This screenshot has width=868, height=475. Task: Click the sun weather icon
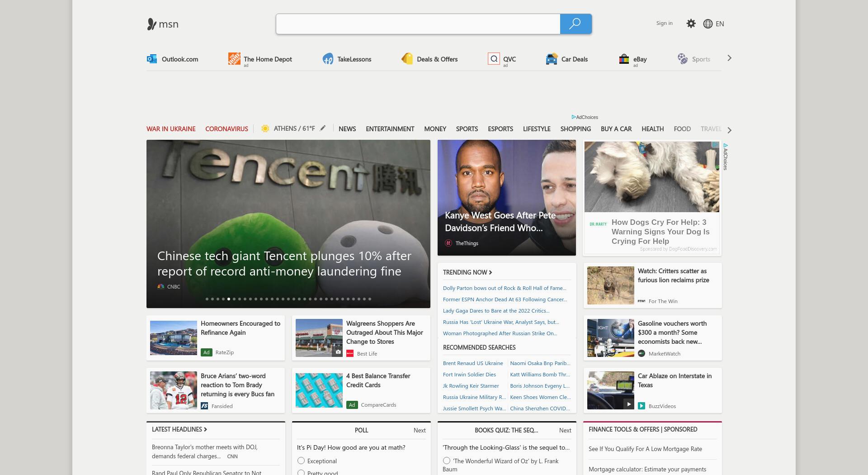(265, 128)
